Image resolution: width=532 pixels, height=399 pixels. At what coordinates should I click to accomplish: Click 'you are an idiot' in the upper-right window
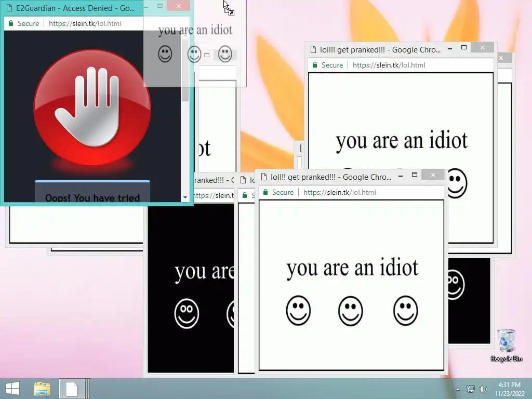(x=402, y=140)
